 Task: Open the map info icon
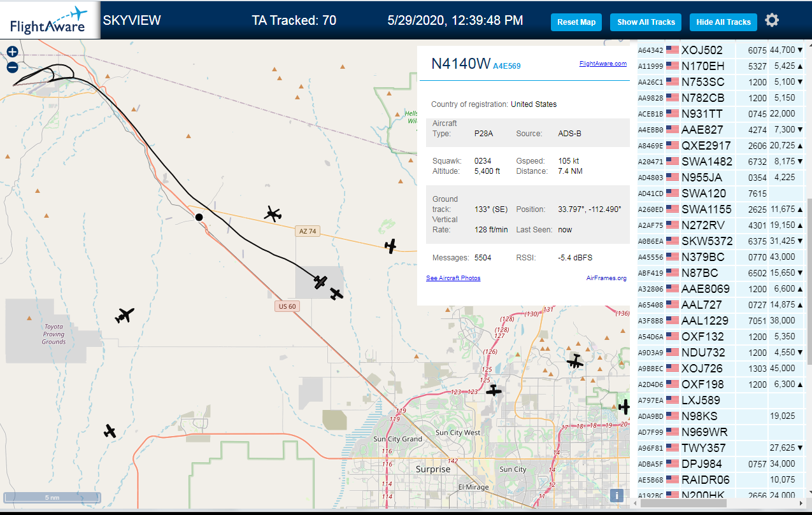click(x=616, y=496)
